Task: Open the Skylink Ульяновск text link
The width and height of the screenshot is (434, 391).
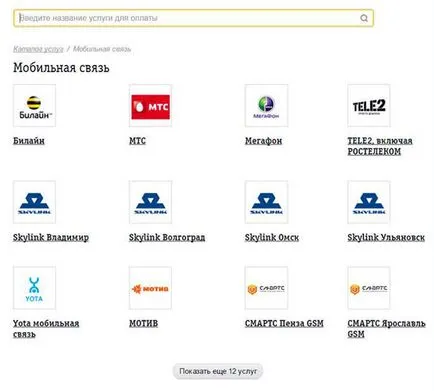Action: point(386,237)
